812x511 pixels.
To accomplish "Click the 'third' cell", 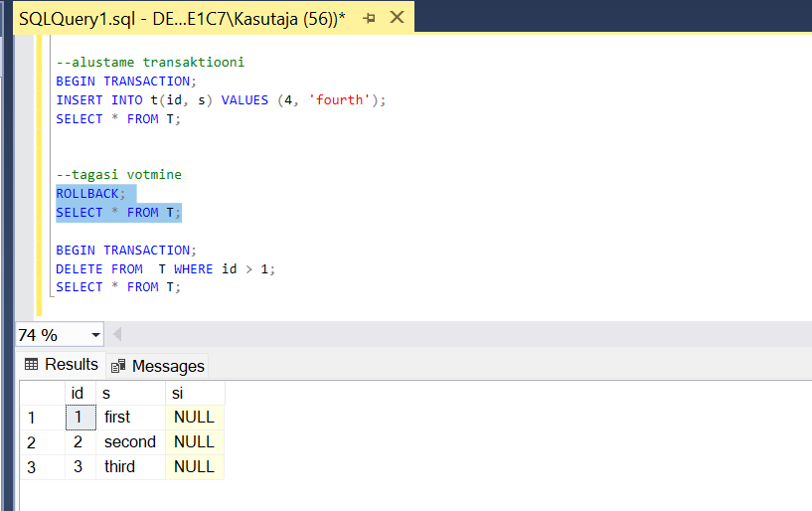I will click(x=130, y=467).
